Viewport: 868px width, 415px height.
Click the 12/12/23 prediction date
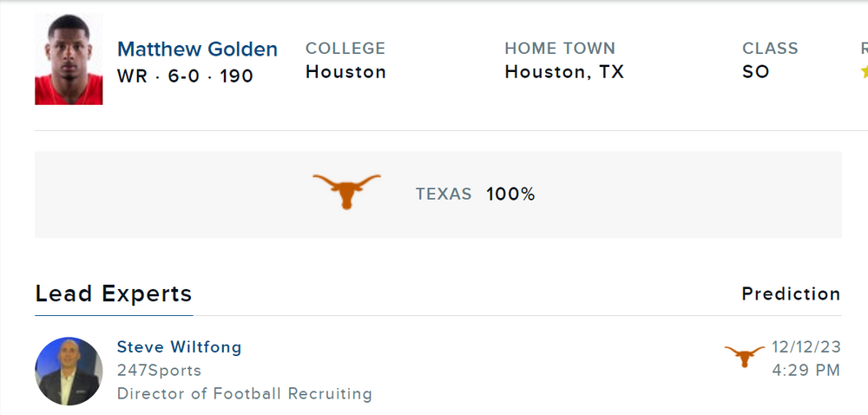tap(806, 347)
